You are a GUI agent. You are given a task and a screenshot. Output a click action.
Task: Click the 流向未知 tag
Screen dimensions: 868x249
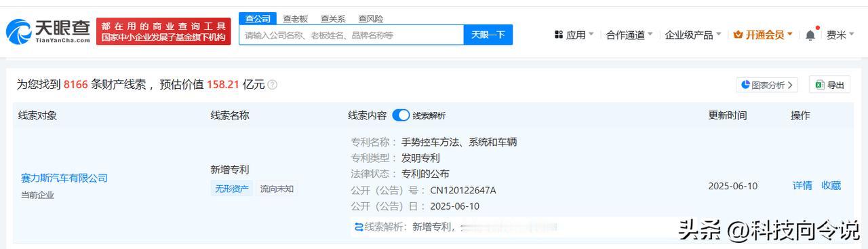pyautogui.click(x=277, y=189)
